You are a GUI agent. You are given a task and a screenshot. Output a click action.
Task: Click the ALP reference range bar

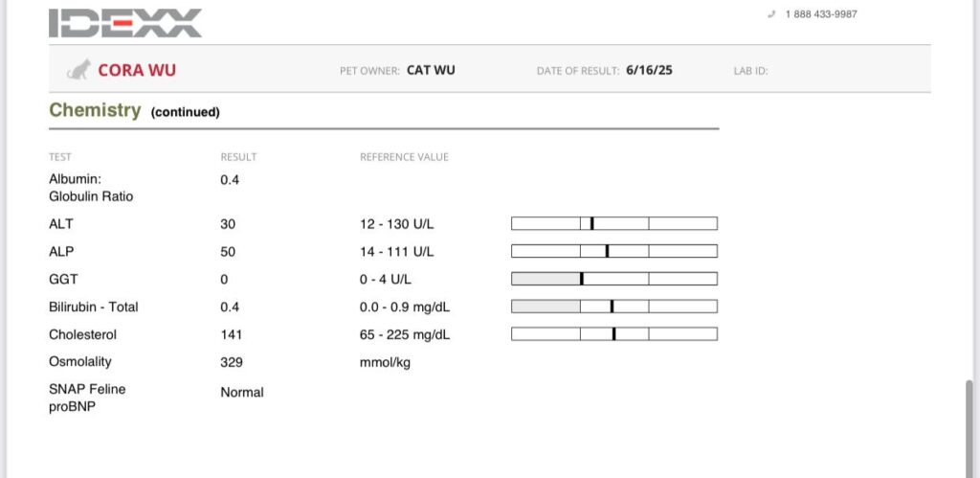point(614,251)
